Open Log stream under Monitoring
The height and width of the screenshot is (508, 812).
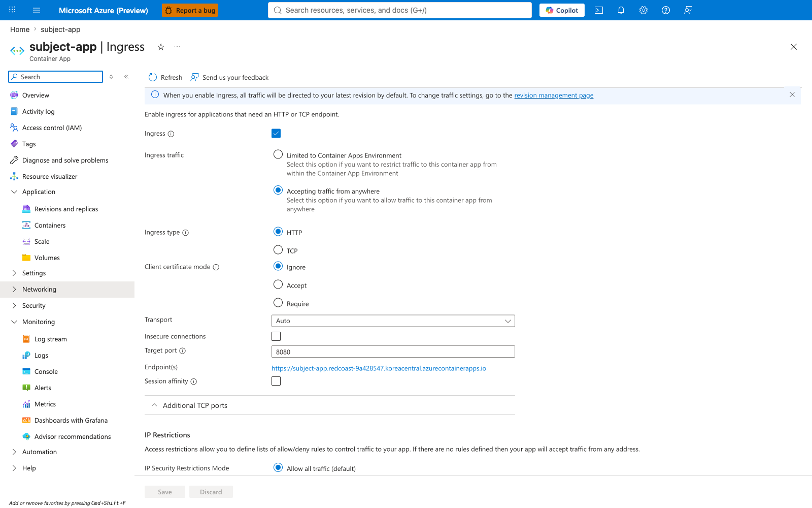coord(51,339)
